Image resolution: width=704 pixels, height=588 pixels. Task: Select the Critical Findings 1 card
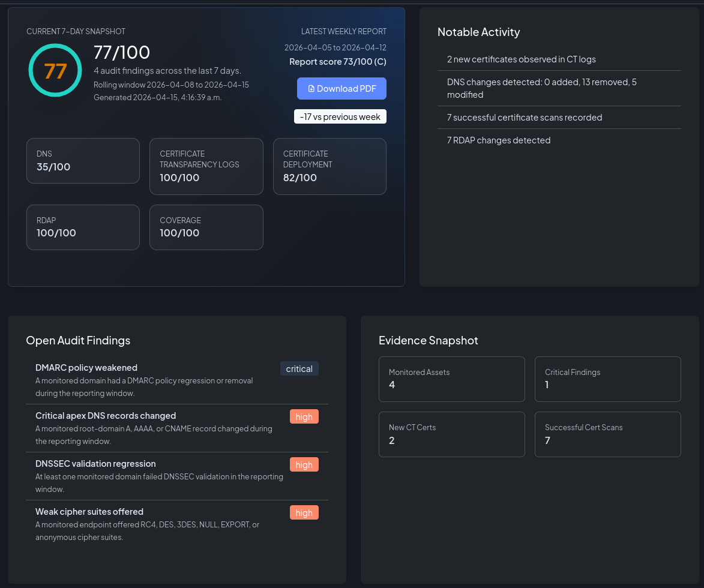click(608, 379)
